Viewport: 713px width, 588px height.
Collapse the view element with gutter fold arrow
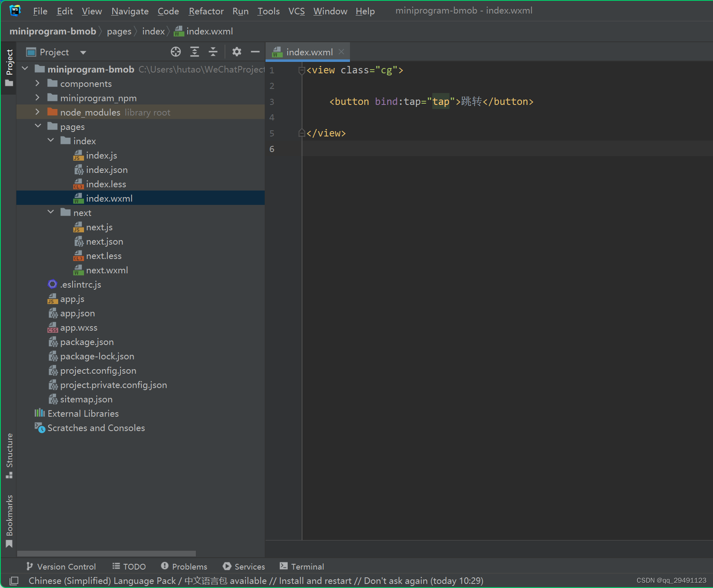pos(302,70)
